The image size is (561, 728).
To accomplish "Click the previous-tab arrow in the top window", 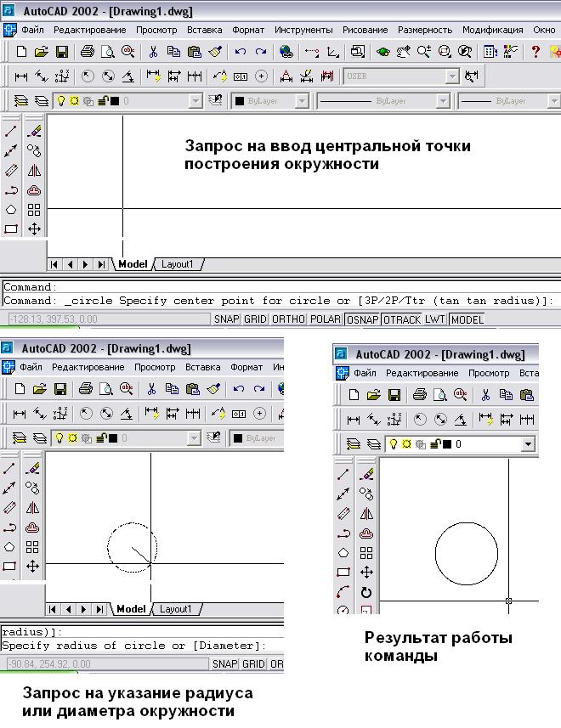I will tap(70, 264).
